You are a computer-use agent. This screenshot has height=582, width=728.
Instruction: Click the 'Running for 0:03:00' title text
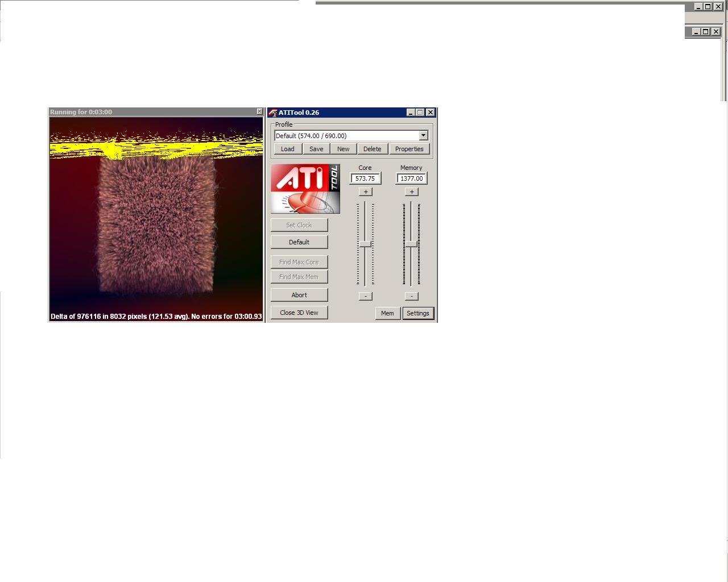pos(81,112)
